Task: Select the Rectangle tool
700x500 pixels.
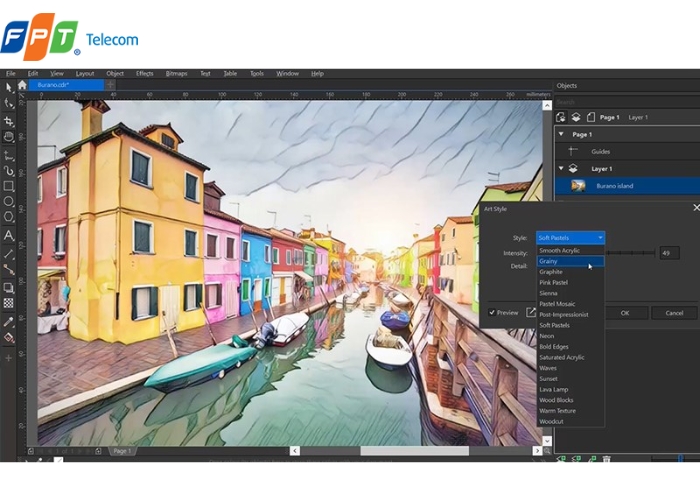Action: [x=8, y=186]
